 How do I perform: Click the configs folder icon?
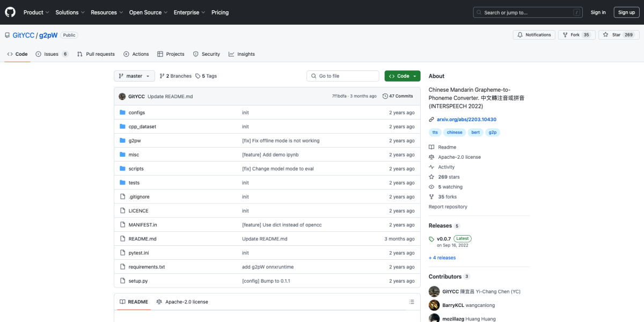point(122,113)
